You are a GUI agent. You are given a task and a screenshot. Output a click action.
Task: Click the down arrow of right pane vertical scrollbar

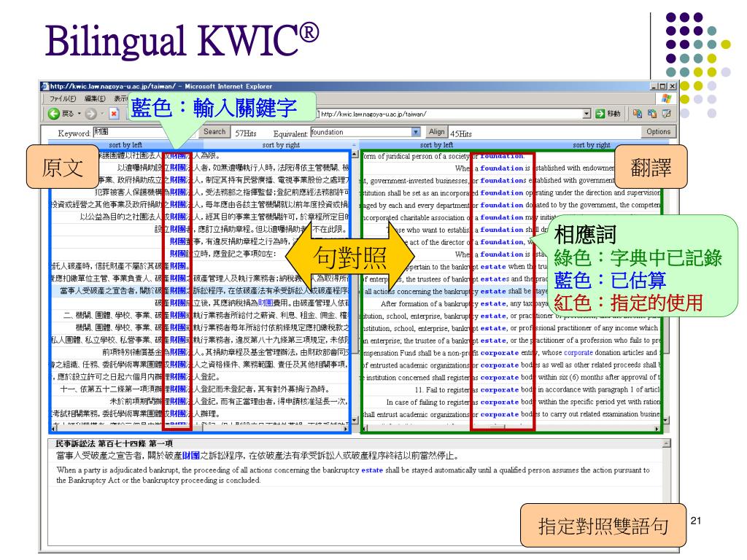665,420
